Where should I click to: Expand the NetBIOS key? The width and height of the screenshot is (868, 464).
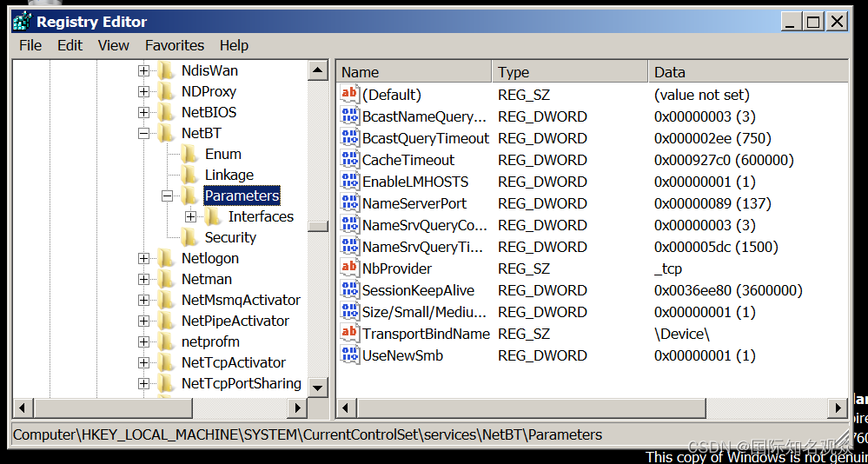143,112
